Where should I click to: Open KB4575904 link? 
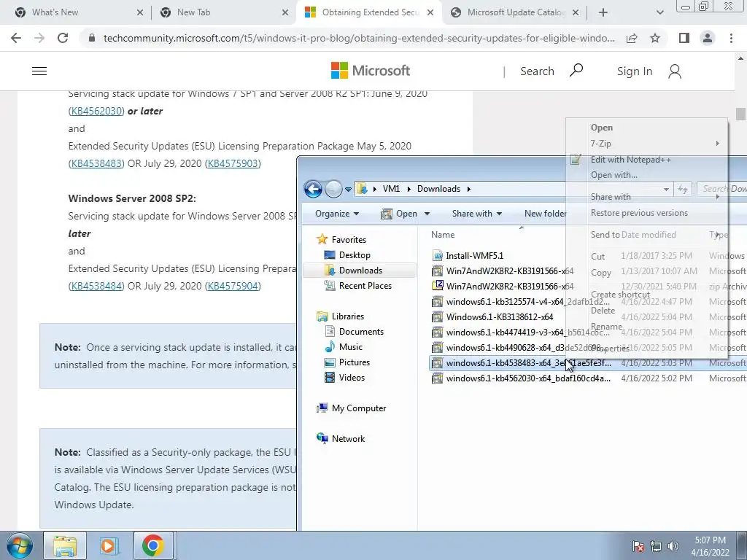(x=233, y=286)
